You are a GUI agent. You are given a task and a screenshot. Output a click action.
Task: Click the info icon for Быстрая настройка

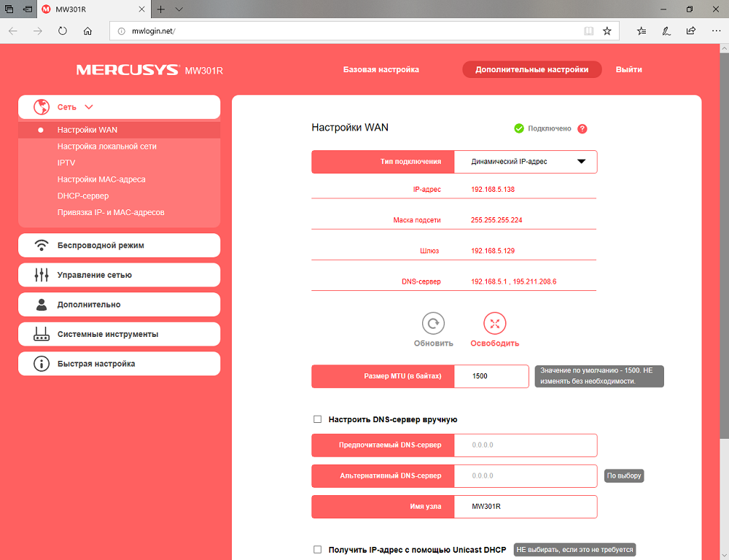click(x=42, y=364)
